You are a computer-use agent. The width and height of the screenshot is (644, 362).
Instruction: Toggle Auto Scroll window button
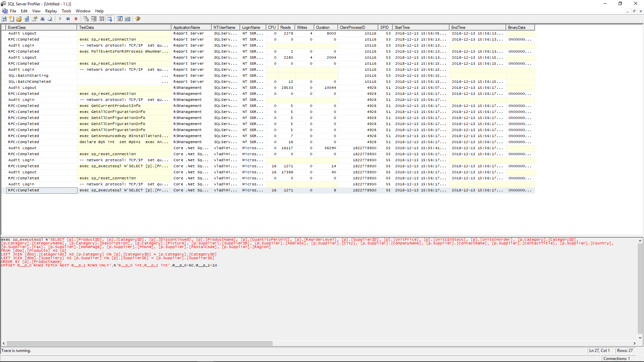click(x=110, y=19)
